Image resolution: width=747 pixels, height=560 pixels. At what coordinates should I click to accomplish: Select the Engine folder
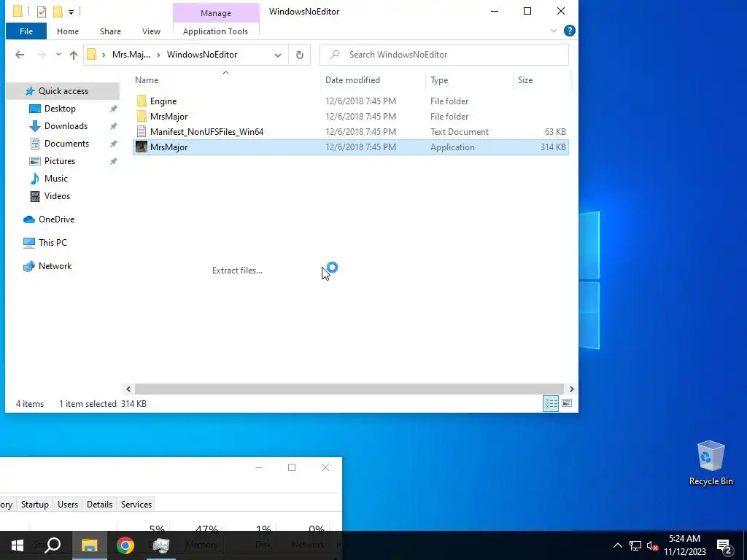[351, 101]
